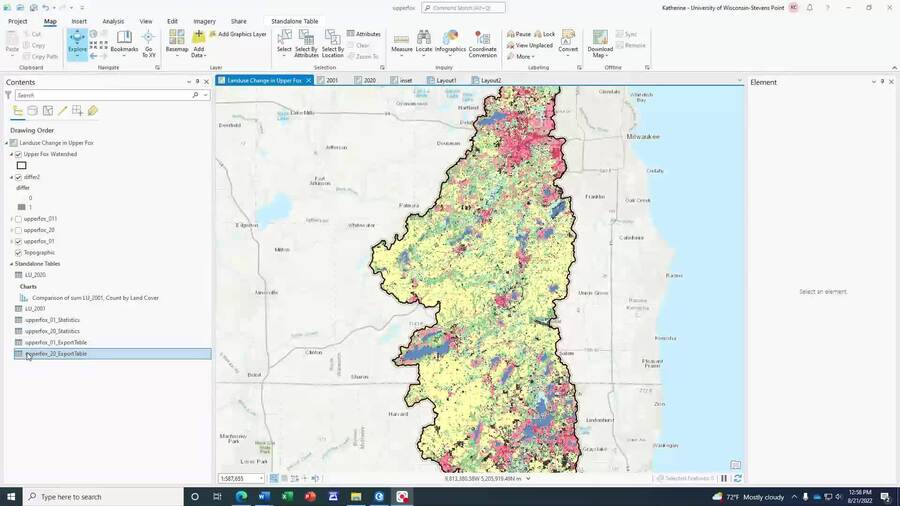
Task: Open the Comparison of sum LU_2001 chart
Action: pyautogui.click(x=95, y=298)
